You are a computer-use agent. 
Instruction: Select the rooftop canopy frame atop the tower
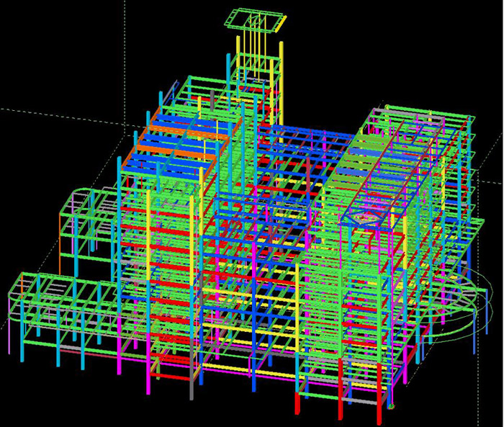(x=256, y=21)
